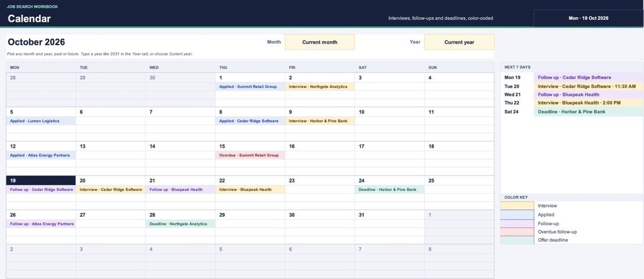
Task: Select the October 2026 title
Action: [36, 42]
